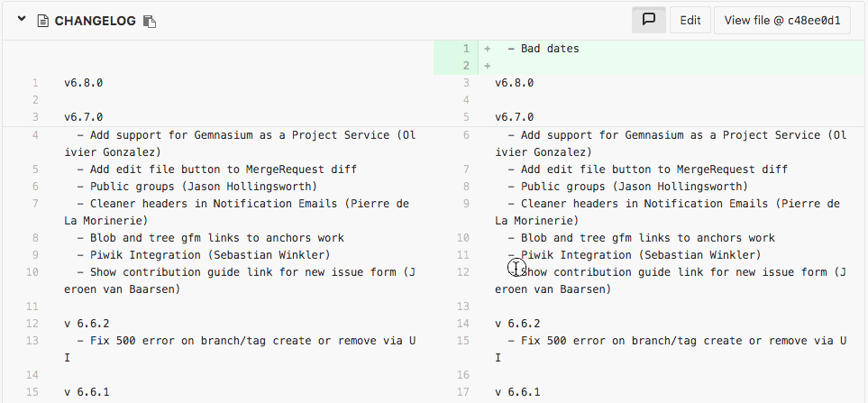The image size is (868, 403).
Task: Click right line number 17 for v 6.6.1
Action: [x=463, y=392]
